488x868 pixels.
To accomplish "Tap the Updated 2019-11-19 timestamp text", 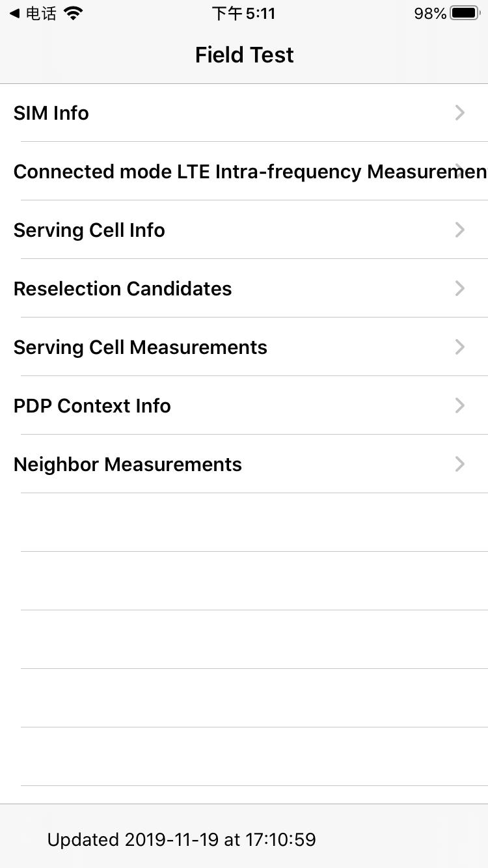I will [182, 839].
